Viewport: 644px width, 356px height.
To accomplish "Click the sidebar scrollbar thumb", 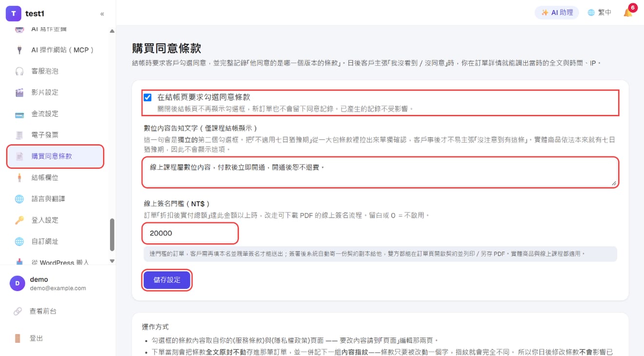I will point(112,234).
